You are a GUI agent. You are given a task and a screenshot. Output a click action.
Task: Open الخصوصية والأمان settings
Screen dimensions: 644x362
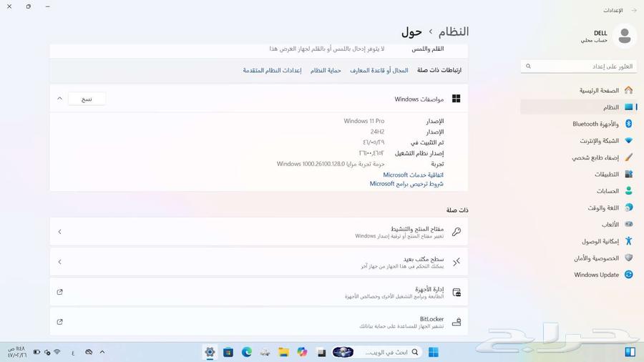pyautogui.click(x=578, y=258)
